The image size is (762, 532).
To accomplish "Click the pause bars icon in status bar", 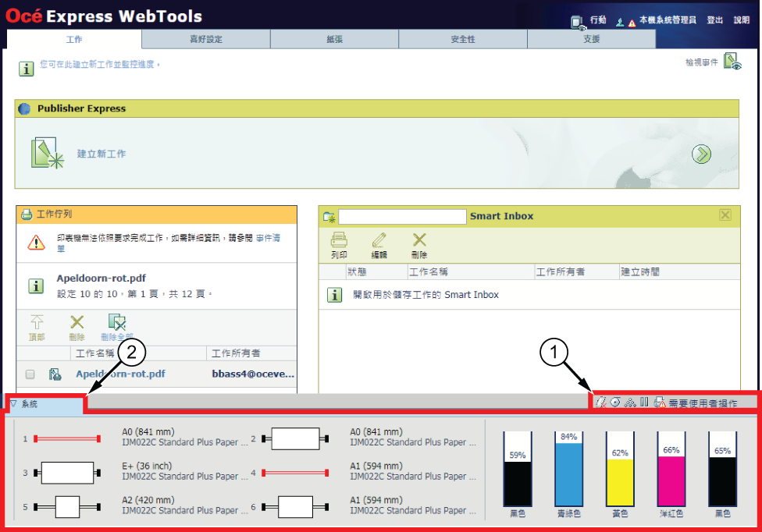I will [644, 402].
